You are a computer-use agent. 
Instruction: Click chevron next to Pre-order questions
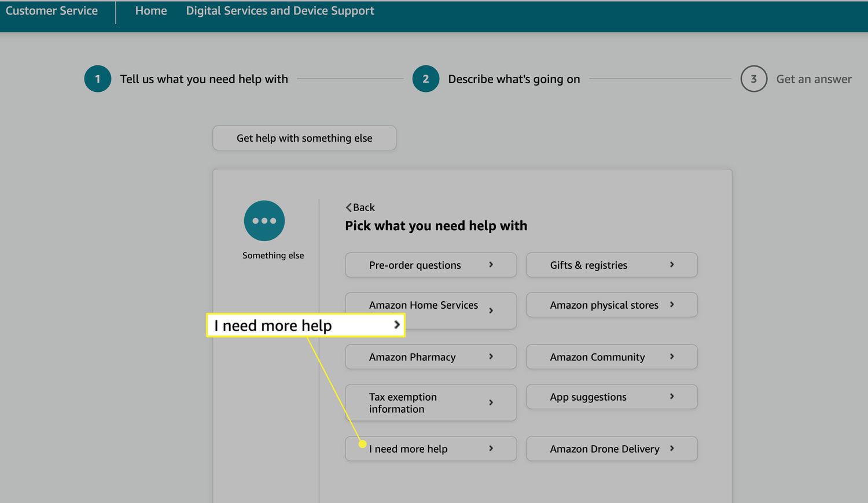(x=491, y=264)
